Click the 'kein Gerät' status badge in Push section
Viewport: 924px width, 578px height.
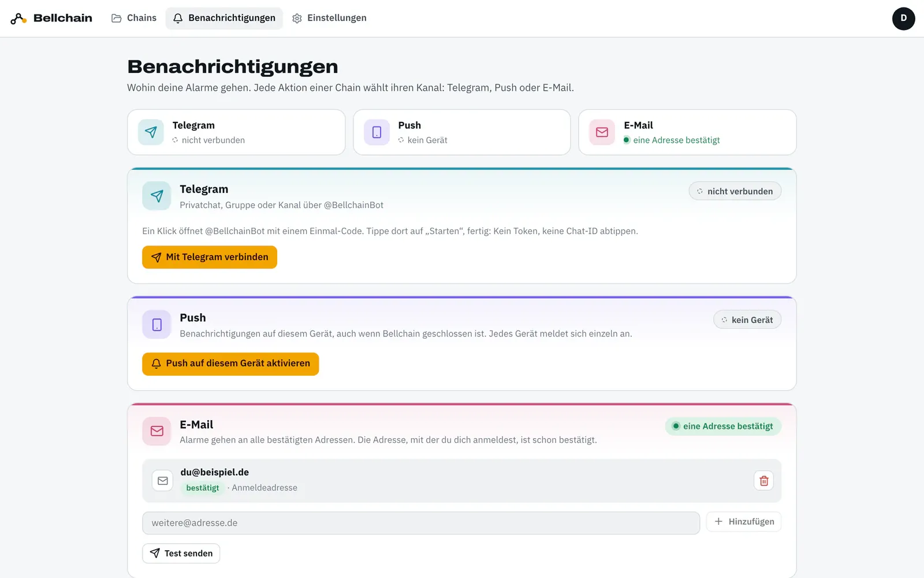[747, 320]
